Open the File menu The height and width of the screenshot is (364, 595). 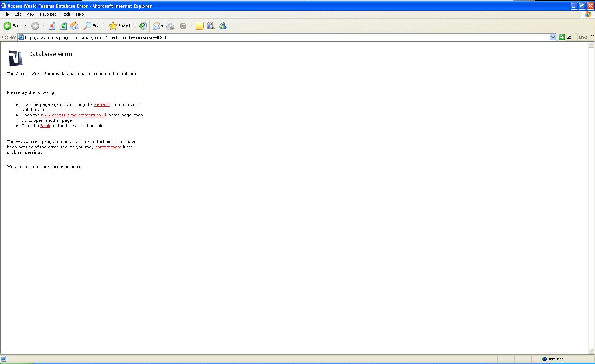(x=6, y=14)
